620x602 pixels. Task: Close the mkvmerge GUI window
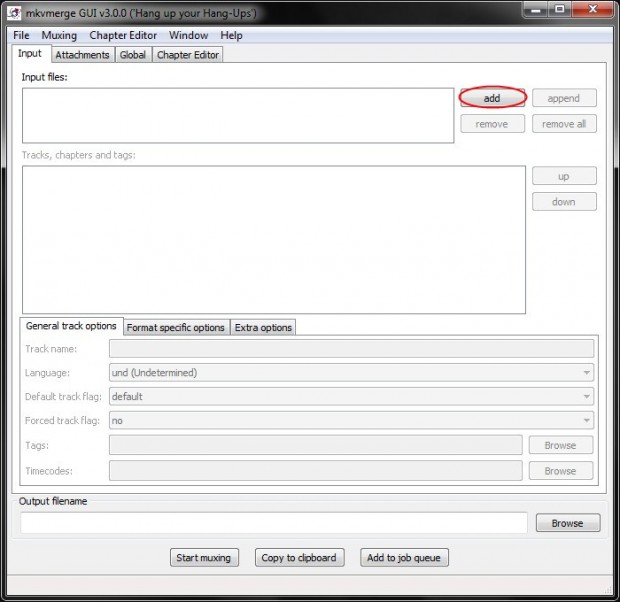(592, 9)
